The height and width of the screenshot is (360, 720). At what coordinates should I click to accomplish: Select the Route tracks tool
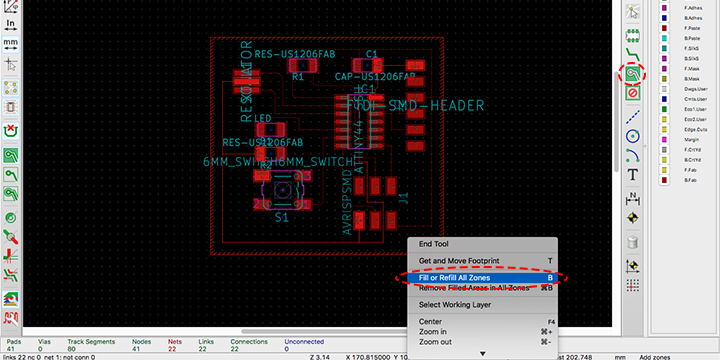[x=633, y=54]
